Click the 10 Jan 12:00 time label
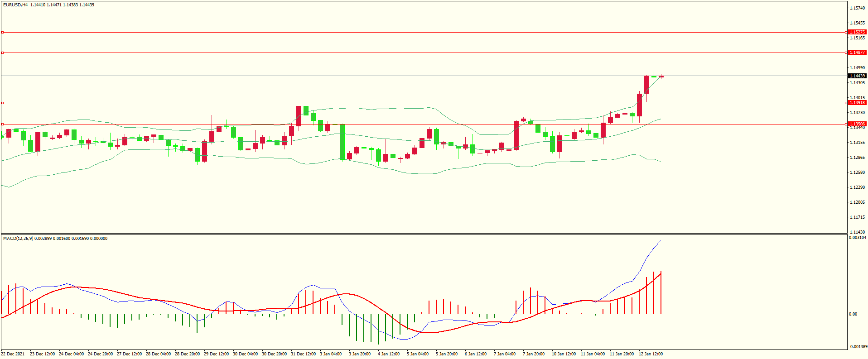This screenshot has height=359, width=868. (564, 354)
